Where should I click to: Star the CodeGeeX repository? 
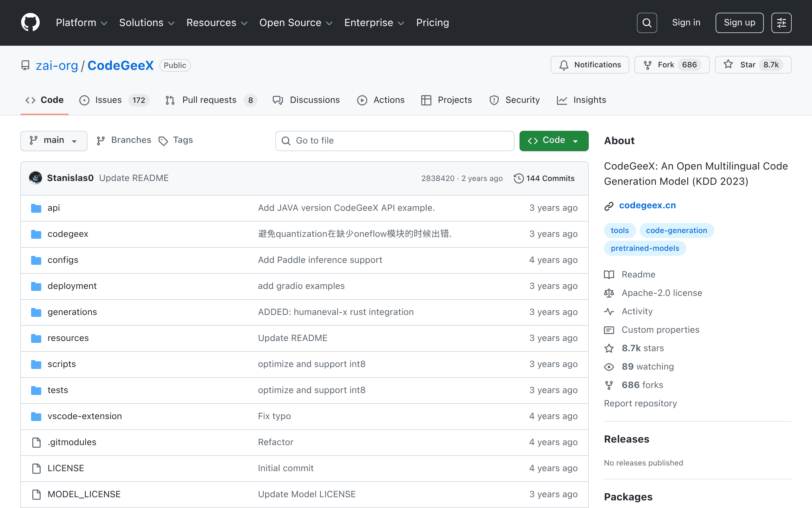point(753,65)
